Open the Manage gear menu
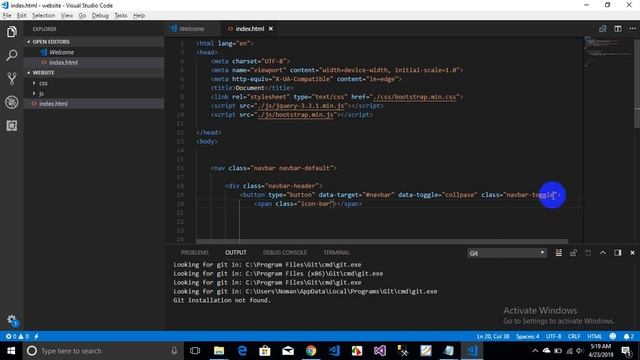 tap(12, 320)
